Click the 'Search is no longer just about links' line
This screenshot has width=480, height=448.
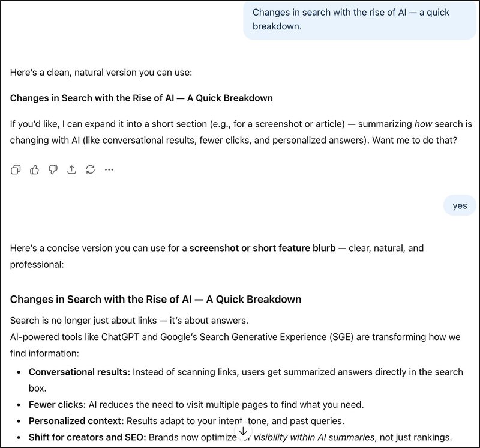click(129, 320)
